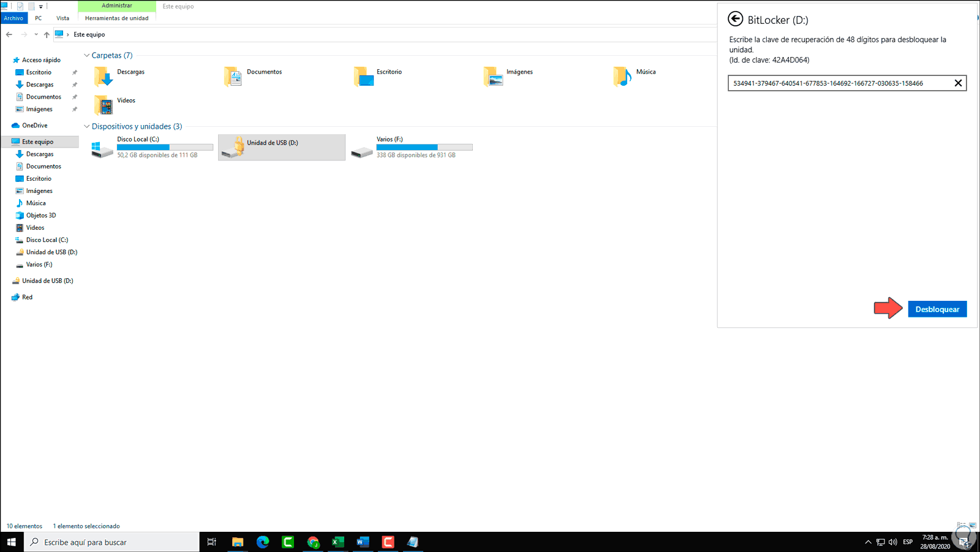Viewport: 980px width, 552px height.
Task: Select the locked Unidad de USB (D:) drive
Action: (282, 148)
